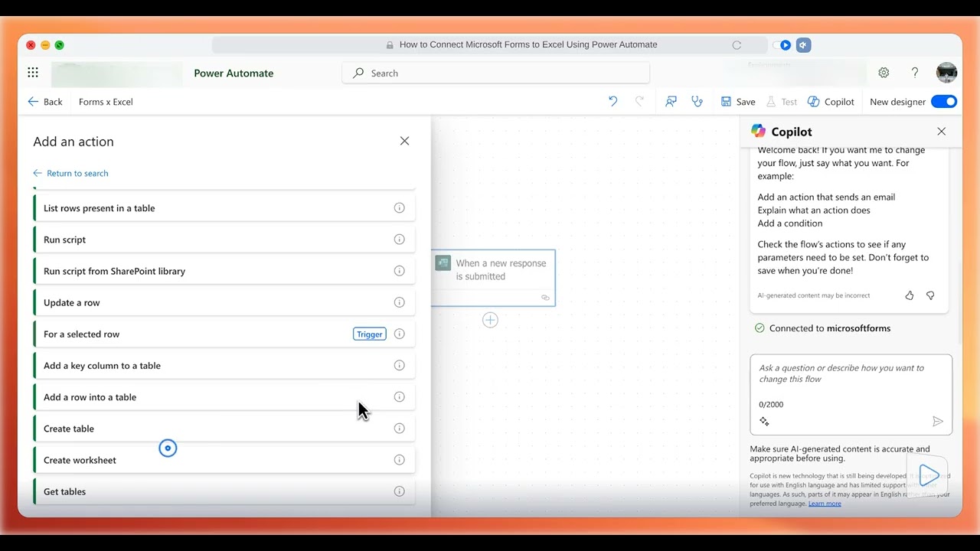This screenshot has height=551, width=980.
Task: Click the Connected to microsoftforms status
Action: click(x=822, y=328)
